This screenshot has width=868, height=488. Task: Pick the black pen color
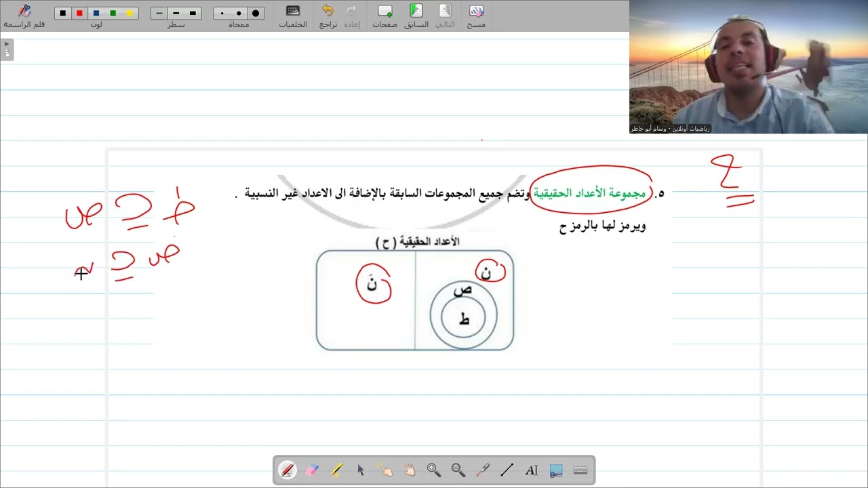tap(63, 13)
